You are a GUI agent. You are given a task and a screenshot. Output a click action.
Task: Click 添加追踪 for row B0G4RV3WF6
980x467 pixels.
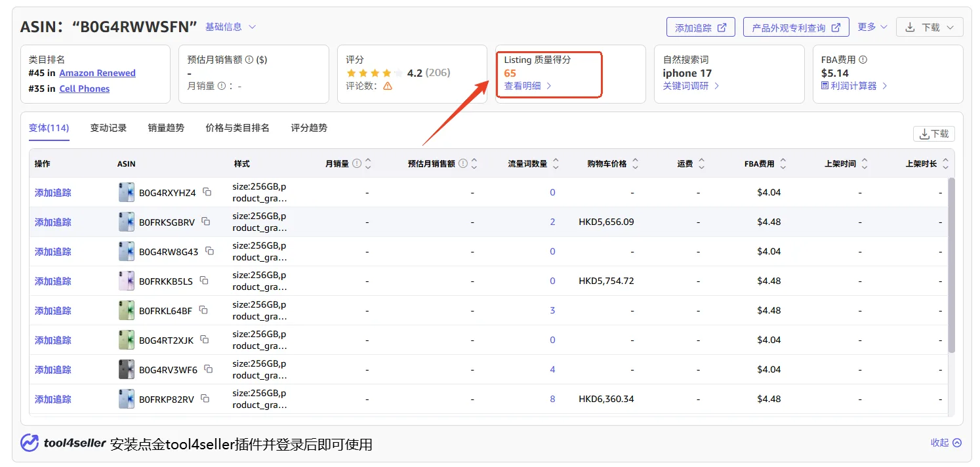[53, 369]
